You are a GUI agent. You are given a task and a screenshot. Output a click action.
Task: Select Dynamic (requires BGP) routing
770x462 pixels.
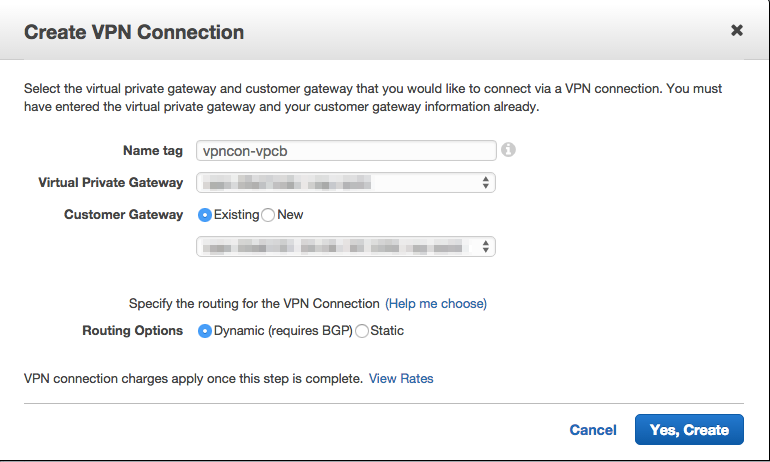pos(205,331)
